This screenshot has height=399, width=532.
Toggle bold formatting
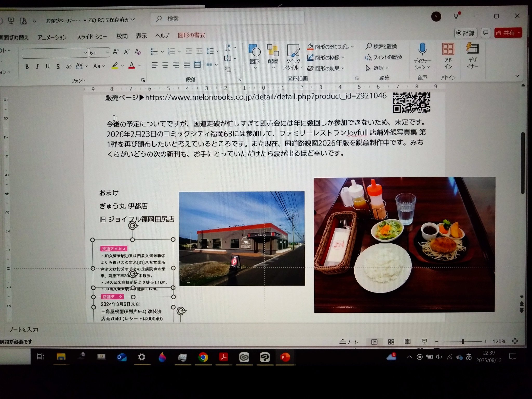tap(27, 67)
